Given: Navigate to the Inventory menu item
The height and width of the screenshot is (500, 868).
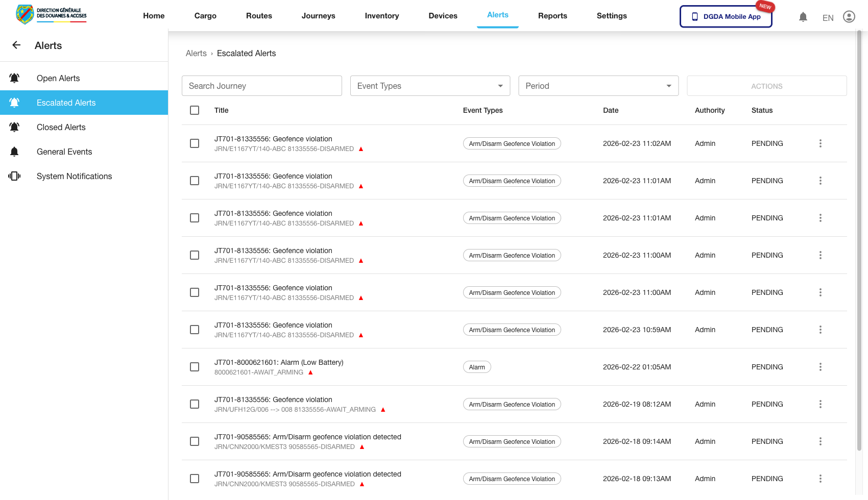Looking at the screenshot, I should 381,16.
